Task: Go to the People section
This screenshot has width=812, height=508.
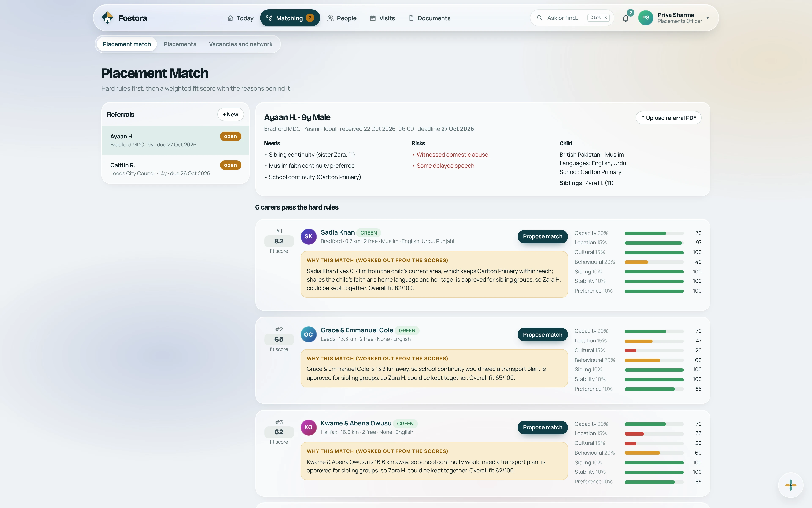Action: (342, 18)
